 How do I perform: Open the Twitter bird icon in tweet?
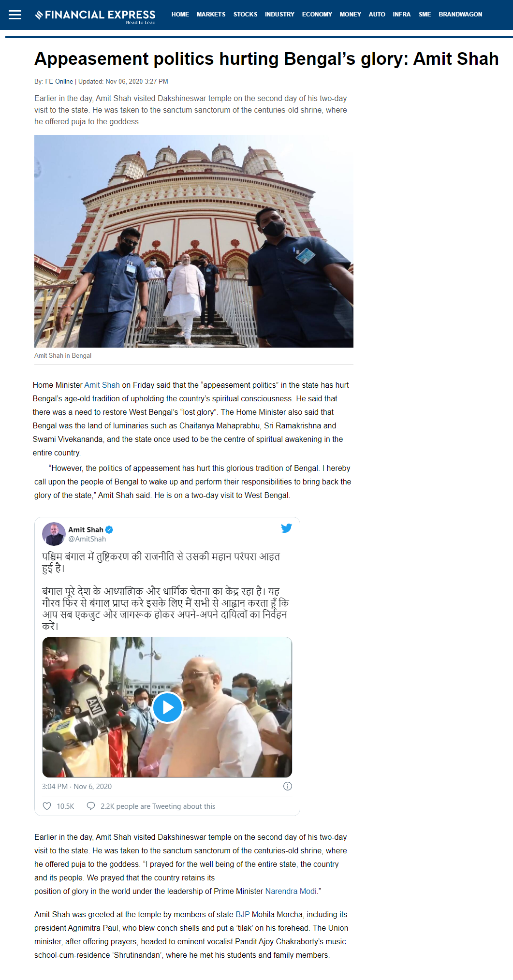coord(286,528)
